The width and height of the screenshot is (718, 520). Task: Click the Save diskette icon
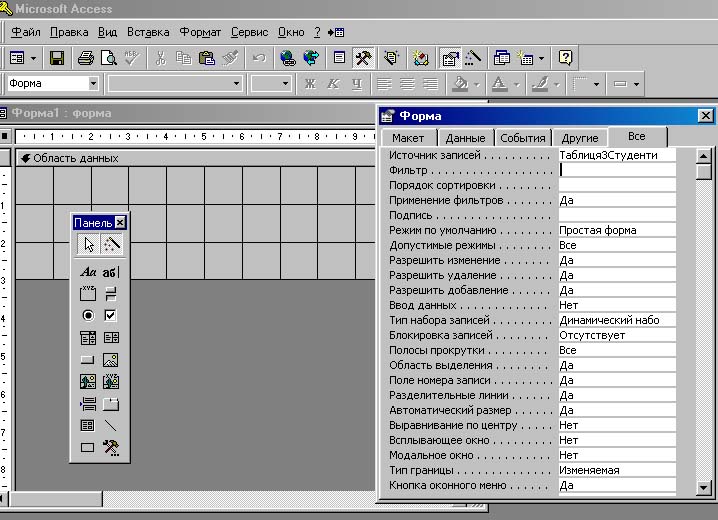(57, 58)
